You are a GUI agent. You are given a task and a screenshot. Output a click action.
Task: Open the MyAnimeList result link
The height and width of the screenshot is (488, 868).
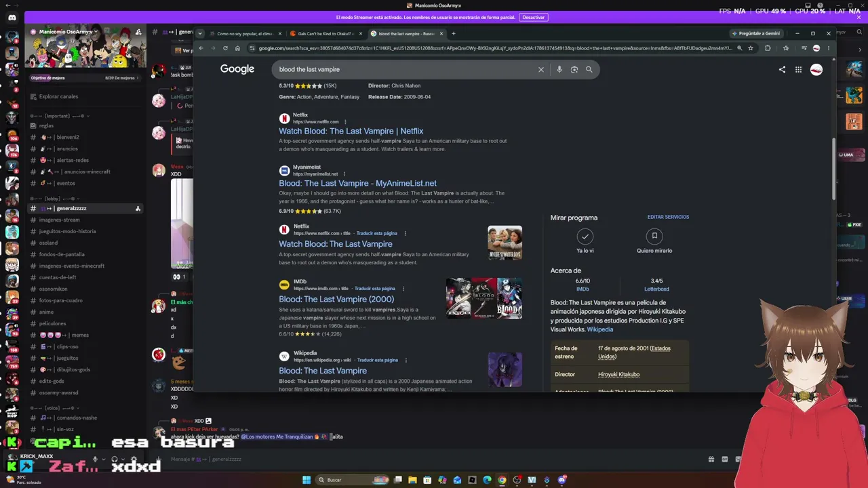[357, 183]
